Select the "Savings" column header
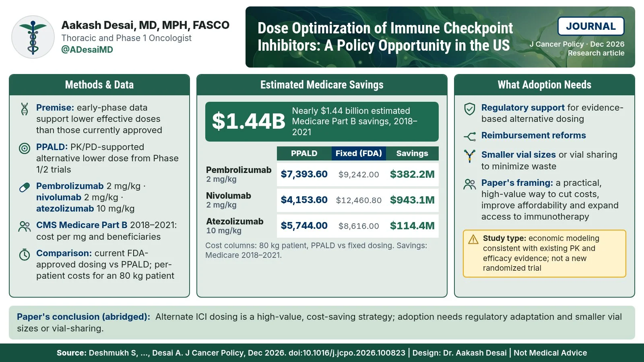This screenshot has height=362, width=644. tap(412, 153)
